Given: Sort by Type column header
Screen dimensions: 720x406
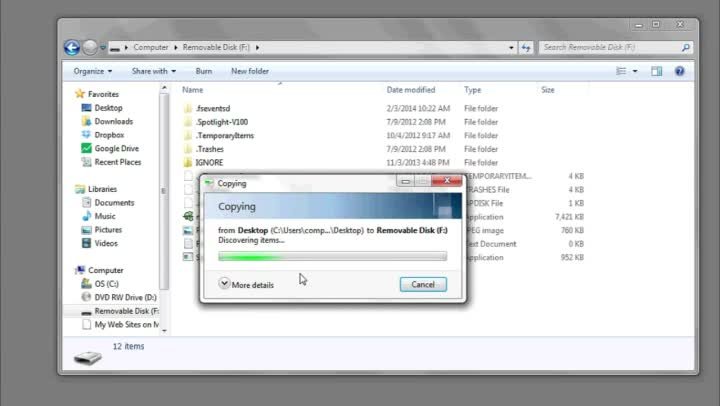Looking at the screenshot, I should coord(472,90).
